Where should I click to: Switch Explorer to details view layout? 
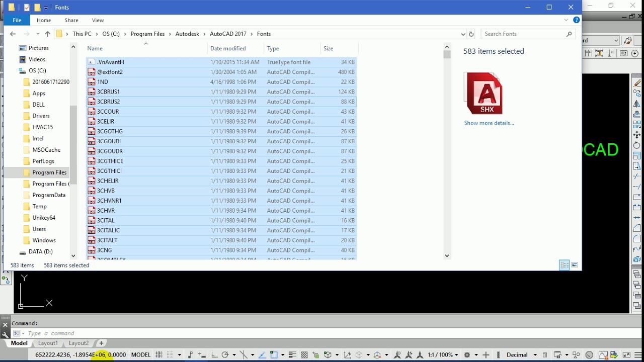(565, 265)
